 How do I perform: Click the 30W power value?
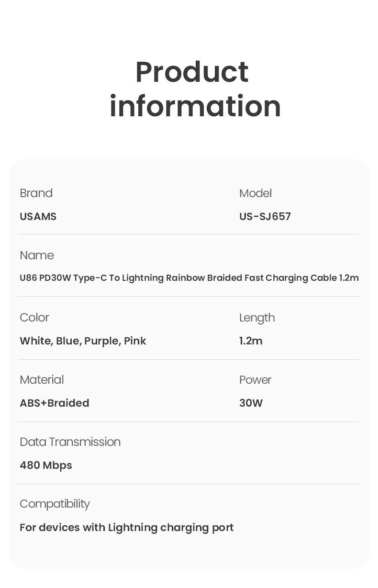[251, 403]
